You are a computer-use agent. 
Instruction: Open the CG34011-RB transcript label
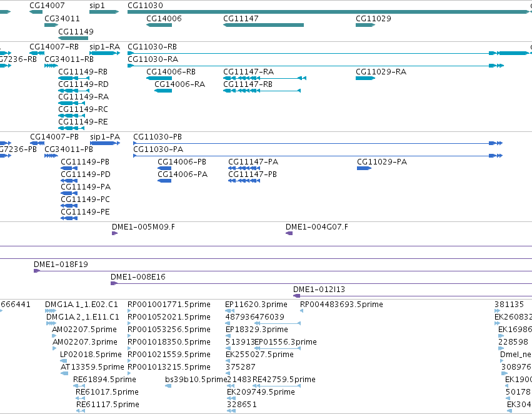click(x=69, y=59)
